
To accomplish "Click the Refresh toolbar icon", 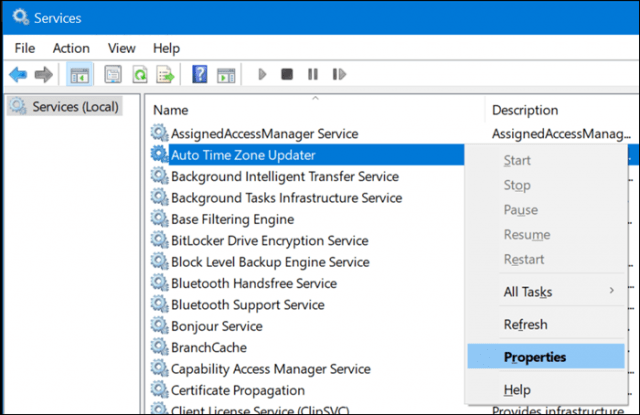I will tap(140, 75).
